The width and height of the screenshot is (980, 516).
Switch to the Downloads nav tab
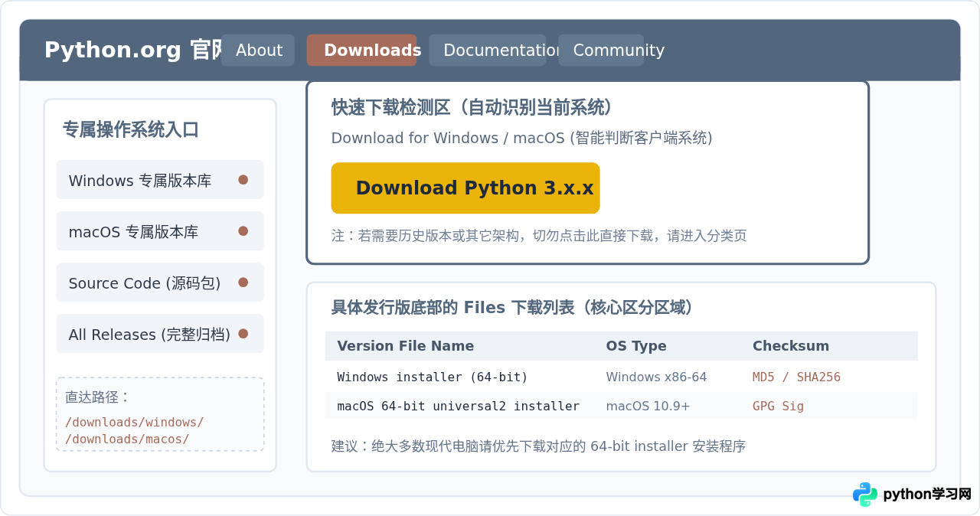click(x=361, y=50)
